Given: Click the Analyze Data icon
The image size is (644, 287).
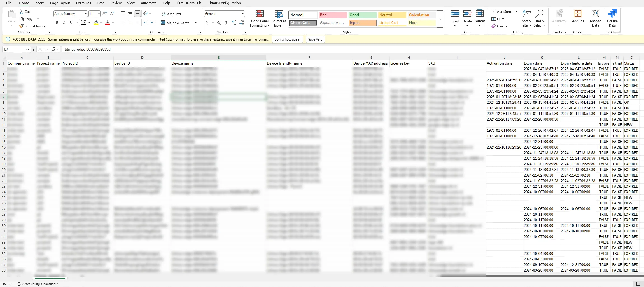Looking at the screenshot, I should pos(595,13).
